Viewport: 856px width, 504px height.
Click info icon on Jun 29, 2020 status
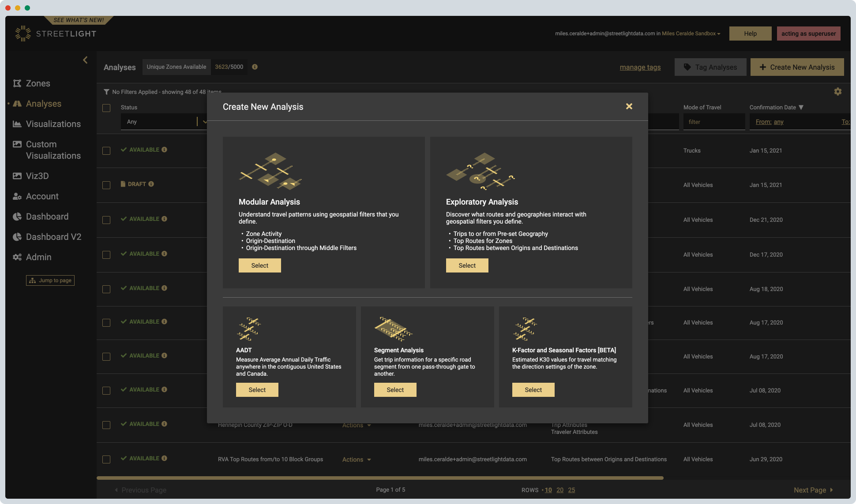[164, 458]
